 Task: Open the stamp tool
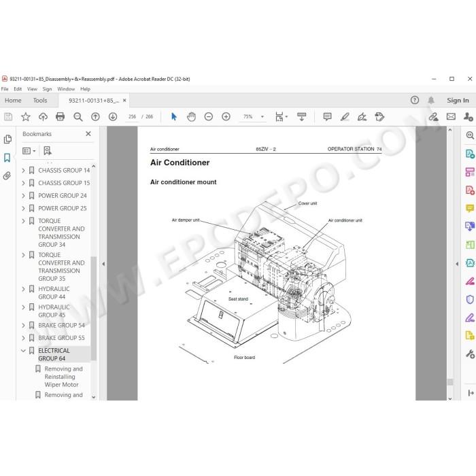(x=379, y=116)
